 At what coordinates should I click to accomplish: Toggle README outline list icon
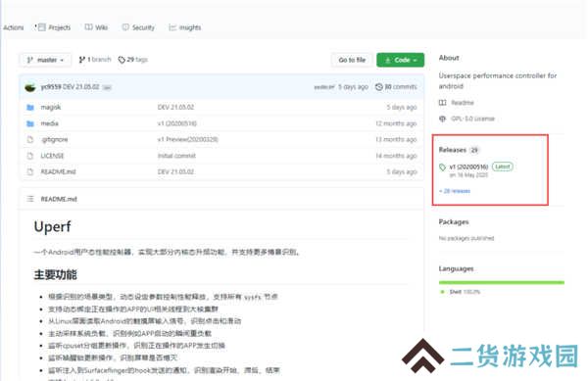tap(30, 199)
